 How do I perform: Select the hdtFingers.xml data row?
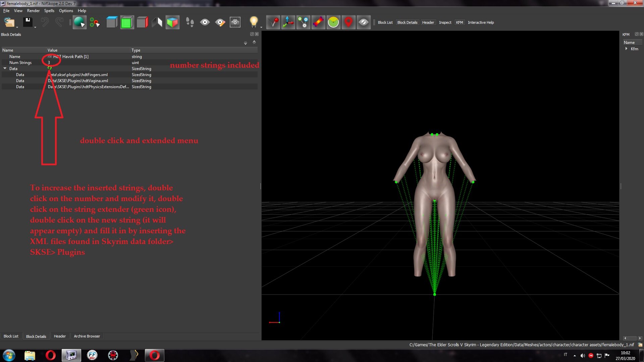pos(129,75)
